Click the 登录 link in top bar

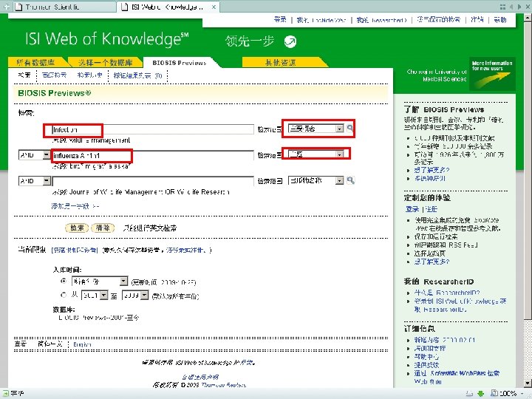[x=280, y=20]
